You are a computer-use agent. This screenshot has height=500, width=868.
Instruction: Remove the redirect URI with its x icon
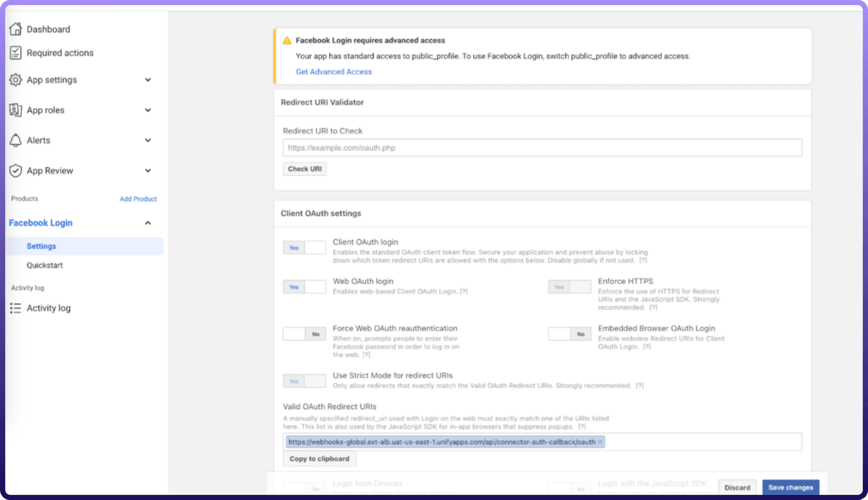coord(600,442)
